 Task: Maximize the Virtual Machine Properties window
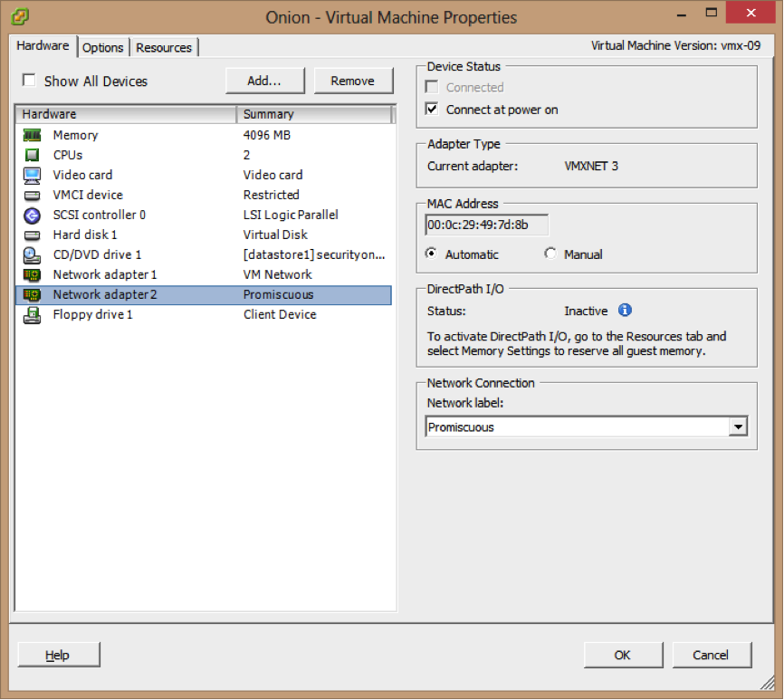712,13
